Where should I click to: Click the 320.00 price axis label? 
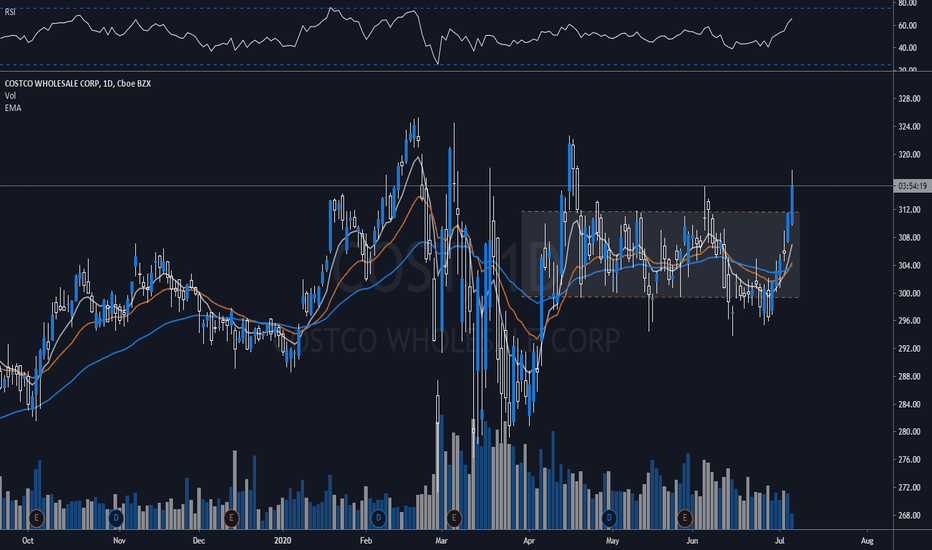point(909,155)
